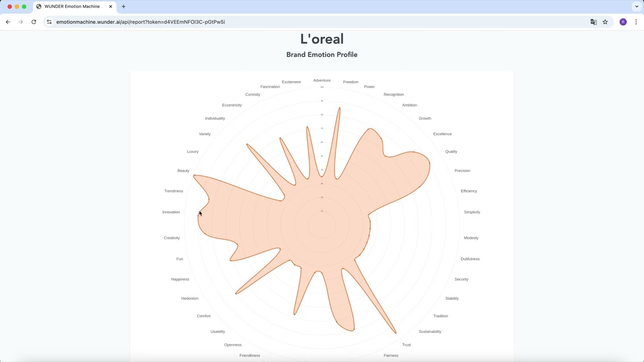Click the Dutifulness axis label
This screenshot has width=644, height=362.
pos(470,259)
